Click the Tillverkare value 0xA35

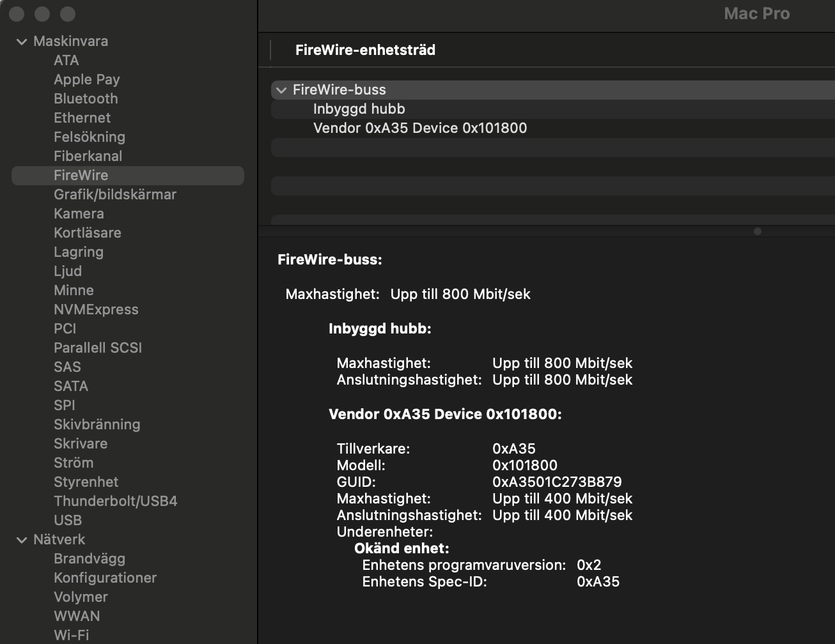pos(514,448)
